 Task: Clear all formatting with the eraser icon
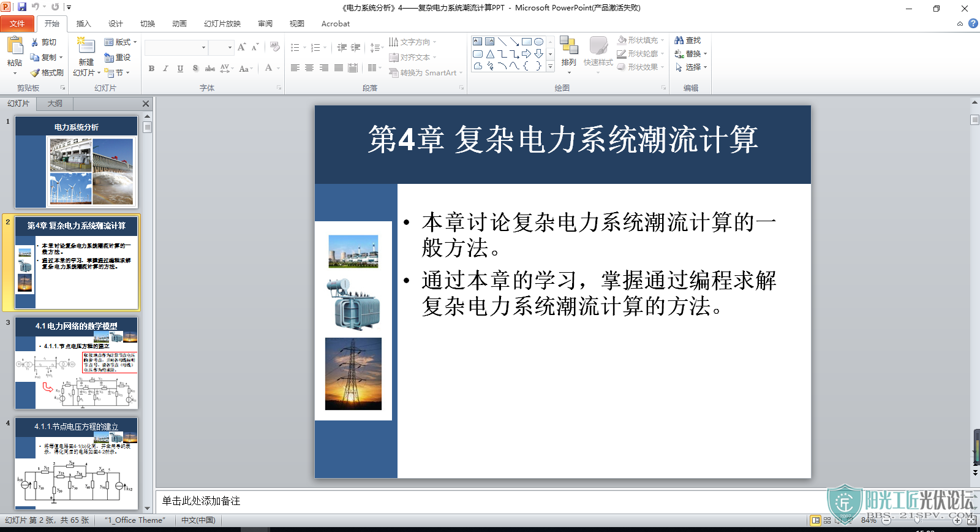pyautogui.click(x=275, y=47)
